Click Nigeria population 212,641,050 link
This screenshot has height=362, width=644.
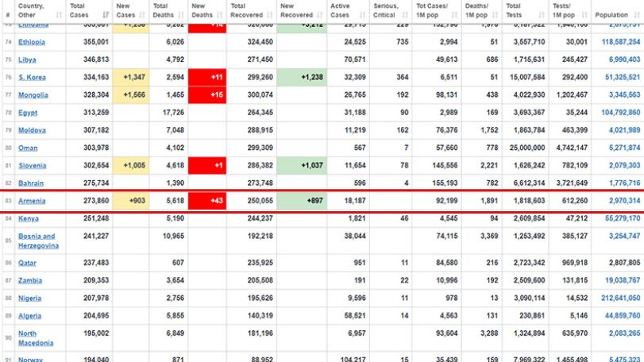621,298
